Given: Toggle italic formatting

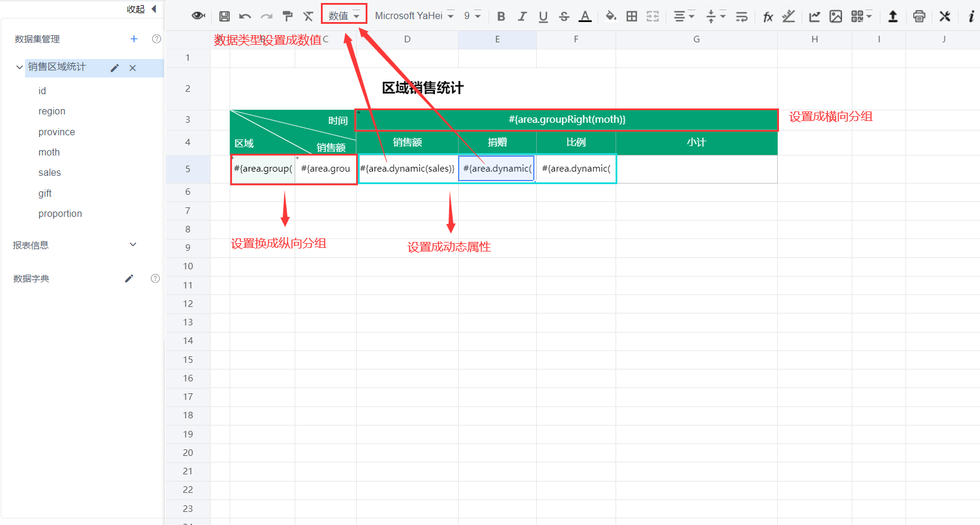Looking at the screenshot, I should pyautogui.click(x=522, y=16).
